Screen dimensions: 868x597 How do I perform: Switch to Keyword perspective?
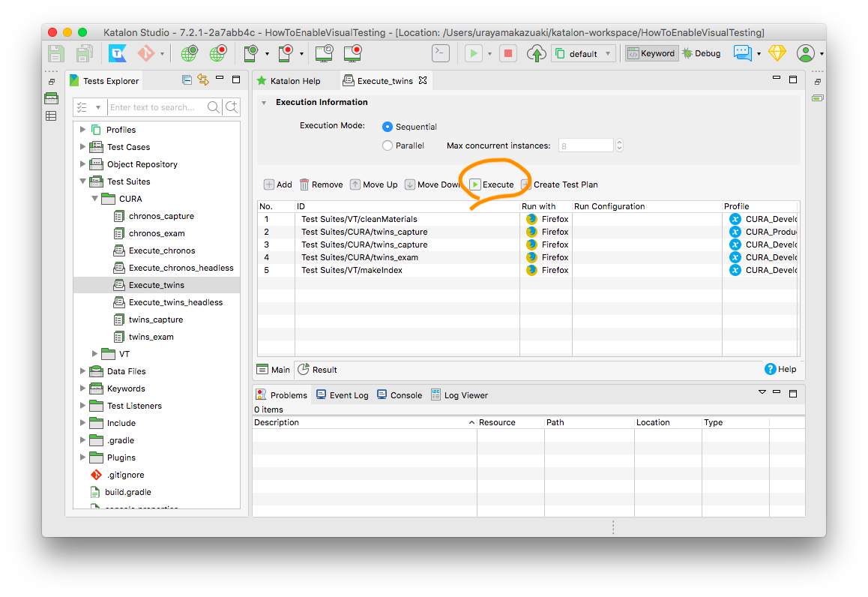[x=651, y=53]
